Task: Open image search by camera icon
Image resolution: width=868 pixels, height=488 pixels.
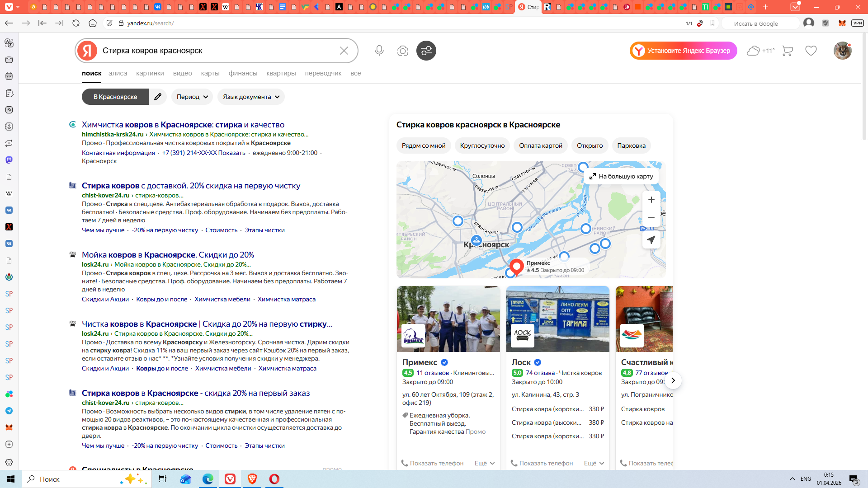Action: coord(402,51)
